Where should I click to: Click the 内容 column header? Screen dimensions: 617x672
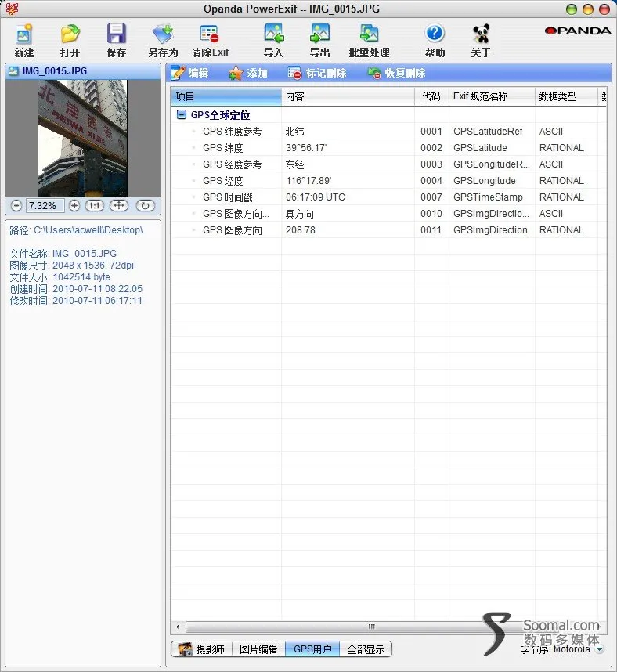[x=348, y=96]
